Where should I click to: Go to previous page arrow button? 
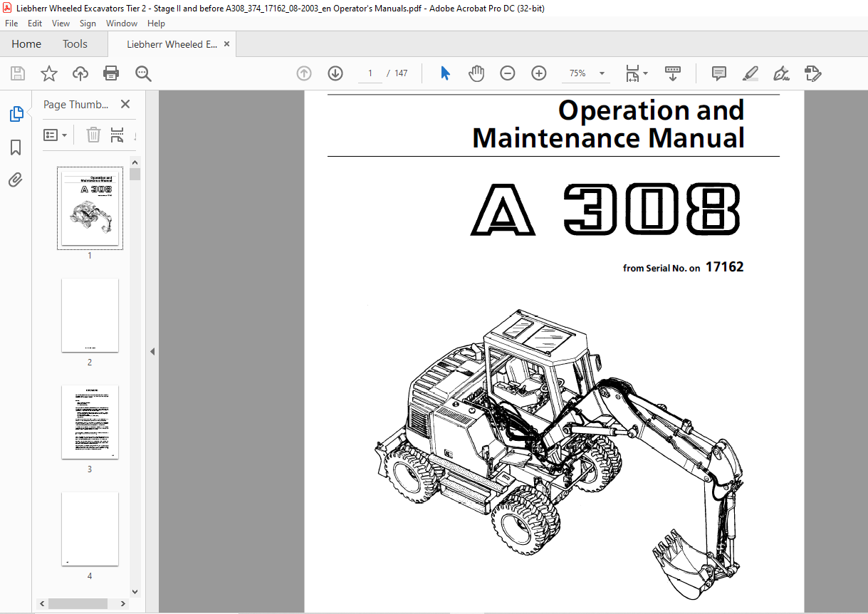click(304, 73)
